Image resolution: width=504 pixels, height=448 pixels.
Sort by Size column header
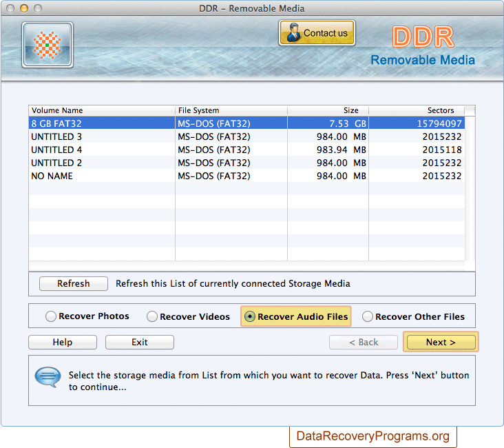[x=328, y=110]
